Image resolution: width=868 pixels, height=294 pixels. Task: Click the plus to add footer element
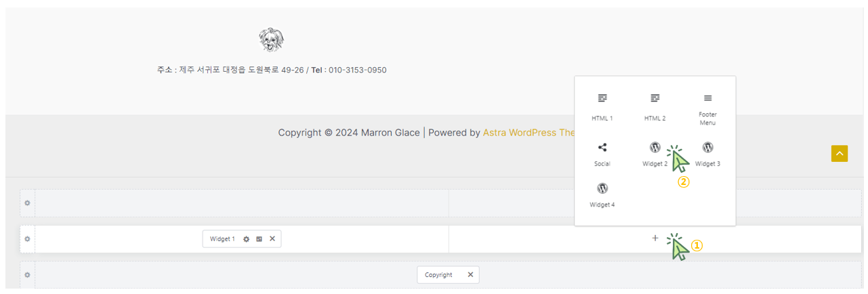(655, 238)
